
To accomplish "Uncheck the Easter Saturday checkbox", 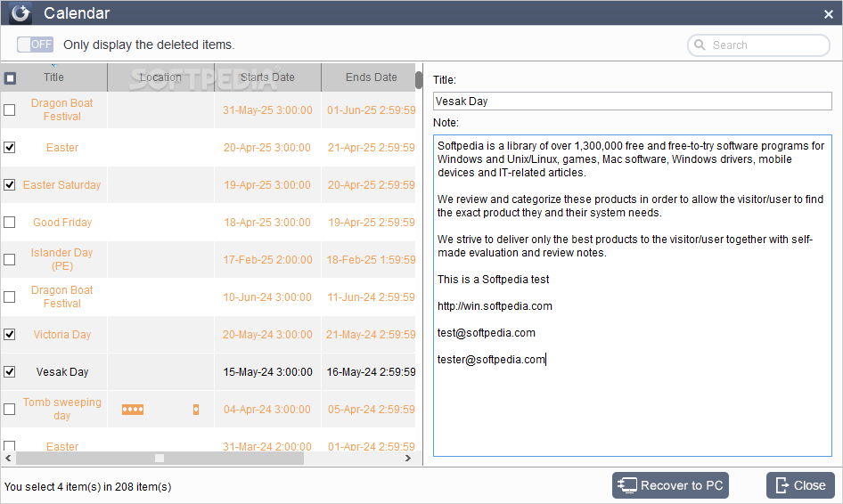I will (10, 185).
